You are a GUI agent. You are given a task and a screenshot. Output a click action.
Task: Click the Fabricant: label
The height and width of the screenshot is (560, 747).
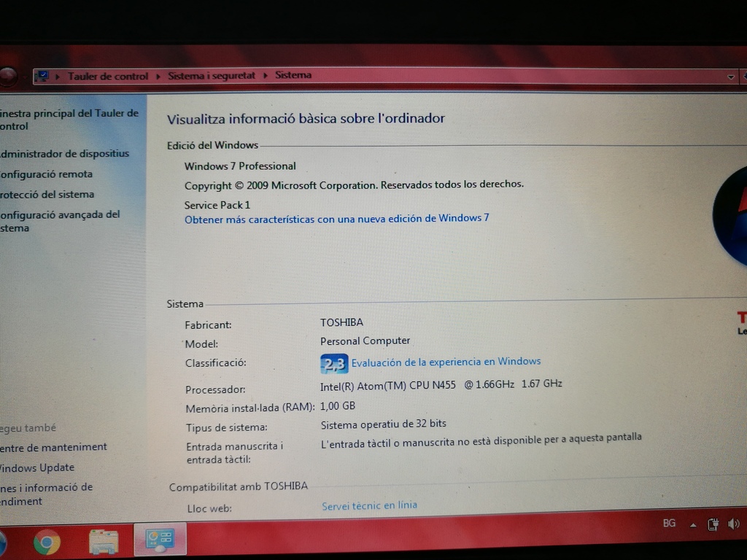pos(208,324)
